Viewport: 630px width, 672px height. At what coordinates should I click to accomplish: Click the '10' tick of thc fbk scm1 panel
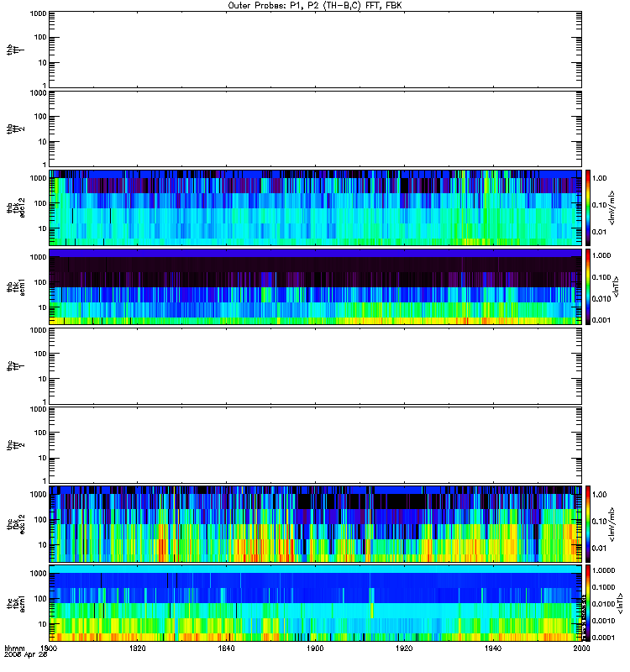(x=43, y=624)
